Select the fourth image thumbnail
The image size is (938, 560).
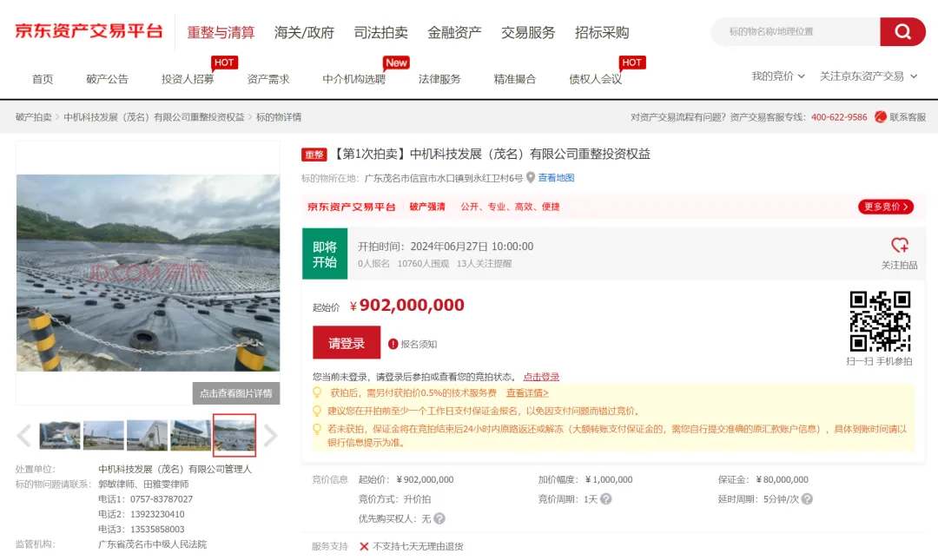coord(191,435)
